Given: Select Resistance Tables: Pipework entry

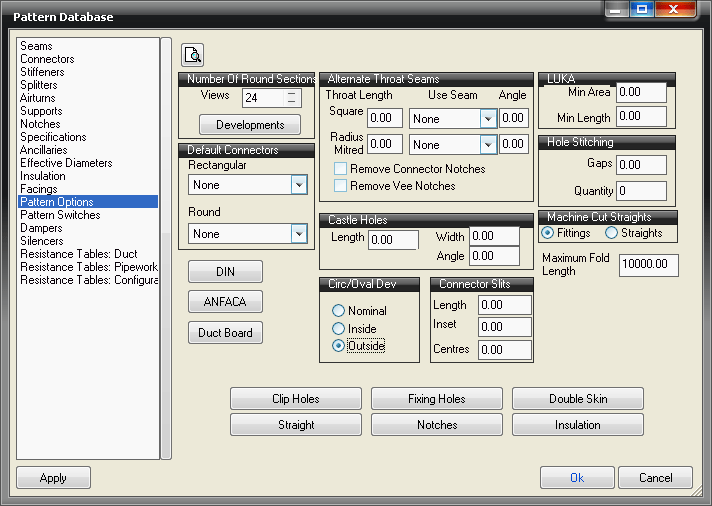Looking at the screenshot, I should pos(89,267).
